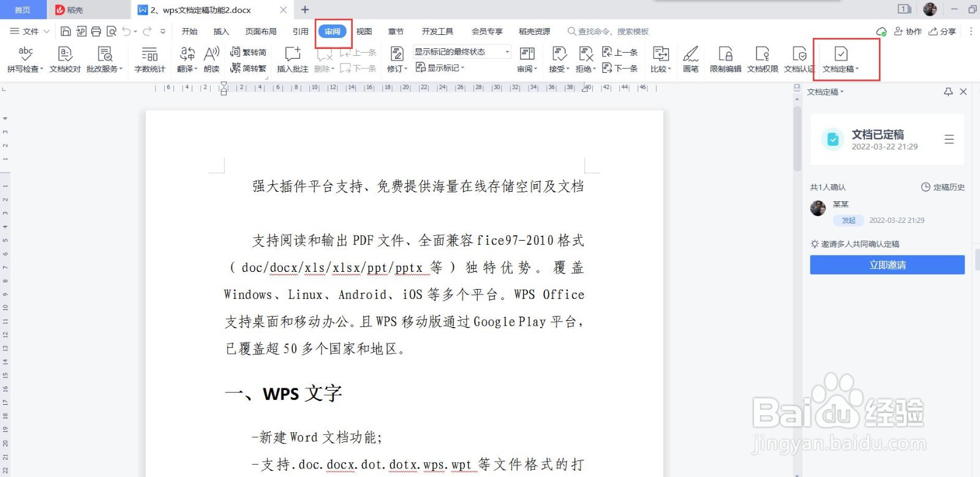Expand quick access toolbar customize arrow
This screenshot has height=477, width=980.
coord(162,31)
